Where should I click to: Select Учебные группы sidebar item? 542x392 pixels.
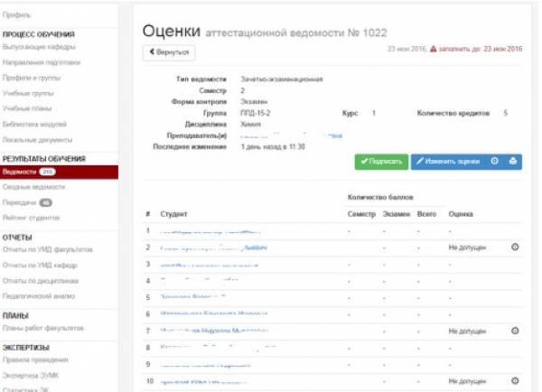(28, 93)
